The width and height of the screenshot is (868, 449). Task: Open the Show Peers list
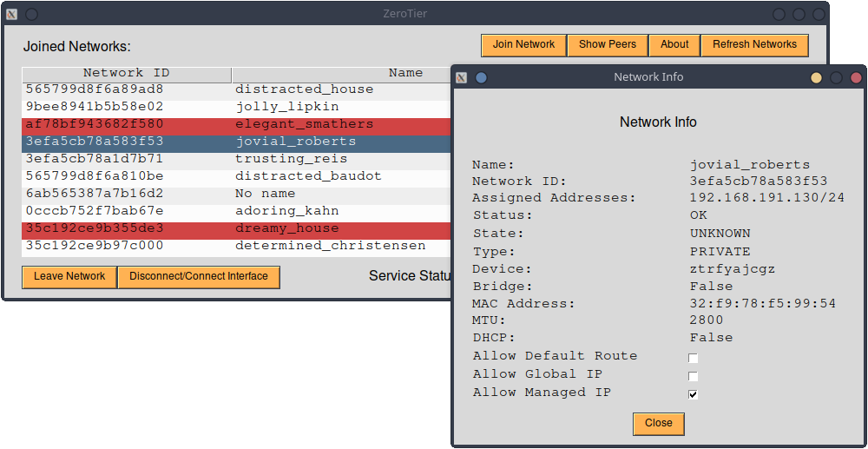[608, 45]
